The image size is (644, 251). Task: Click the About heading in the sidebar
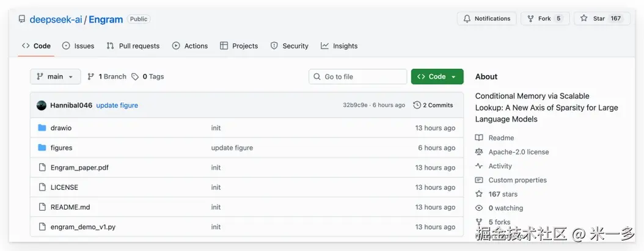[486, 76]
